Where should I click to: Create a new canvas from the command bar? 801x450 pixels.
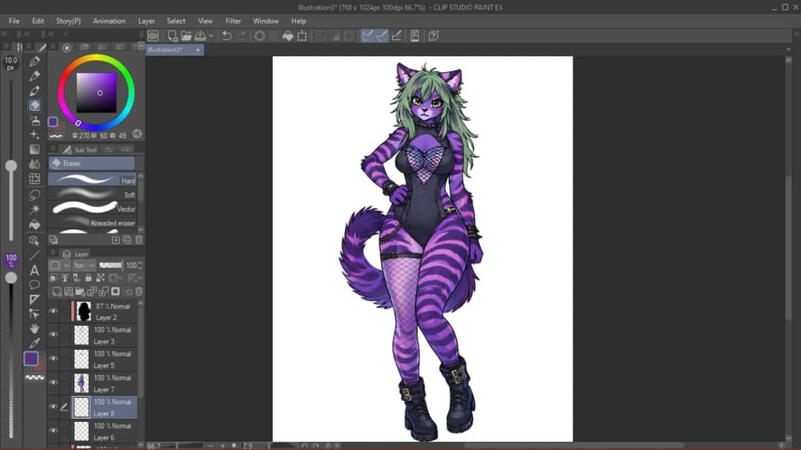(172, 36)
